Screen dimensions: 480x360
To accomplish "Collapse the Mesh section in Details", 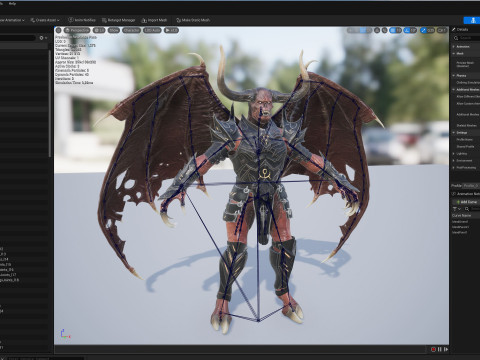I will (x=454, y=54).
